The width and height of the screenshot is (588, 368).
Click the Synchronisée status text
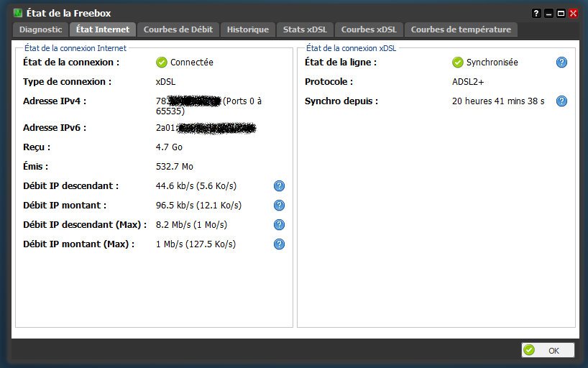[x=492, y=63]
